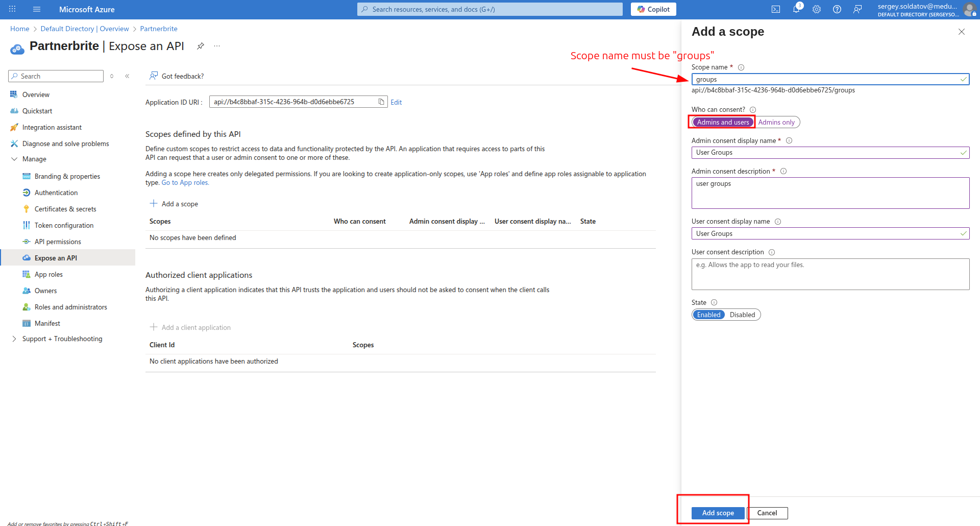Screen dimensions: 980x526
Task: Click the plus icon for Add a scope
Action: coord(154,203)
